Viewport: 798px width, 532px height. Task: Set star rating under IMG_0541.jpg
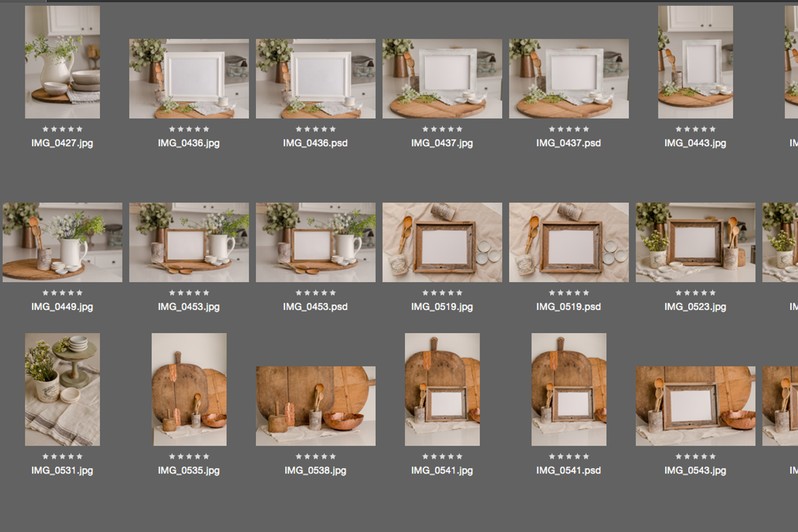(442, 456)
